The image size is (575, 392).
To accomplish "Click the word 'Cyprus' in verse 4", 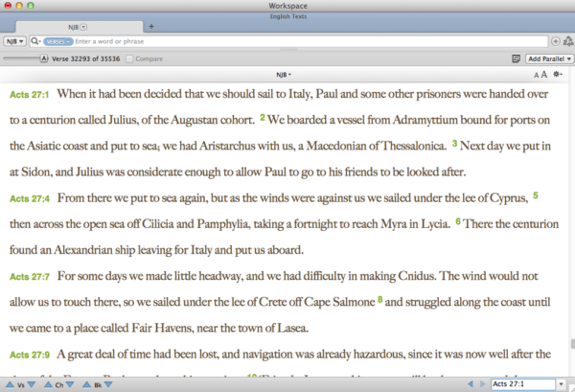I will click(509, 198).
